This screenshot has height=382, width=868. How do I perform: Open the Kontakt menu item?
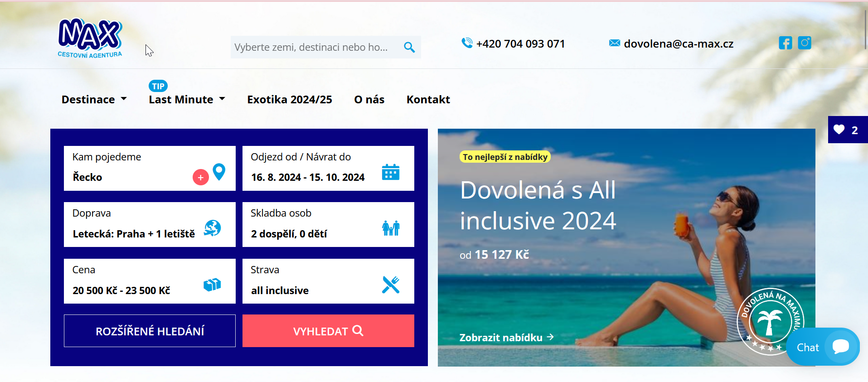(428, 99)
